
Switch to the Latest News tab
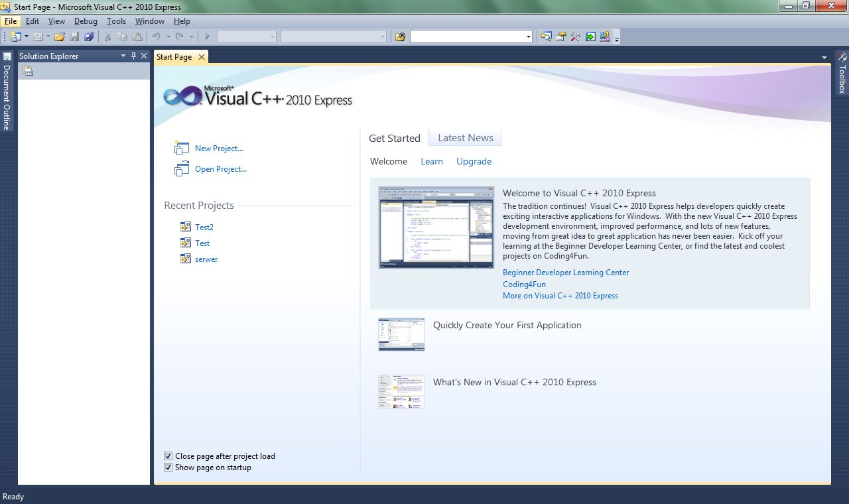[465, 138]
